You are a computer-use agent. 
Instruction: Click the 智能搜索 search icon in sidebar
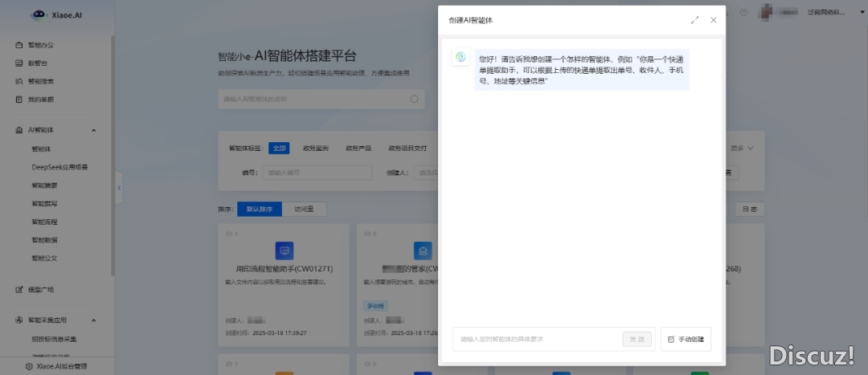click(x=18, y=81)
